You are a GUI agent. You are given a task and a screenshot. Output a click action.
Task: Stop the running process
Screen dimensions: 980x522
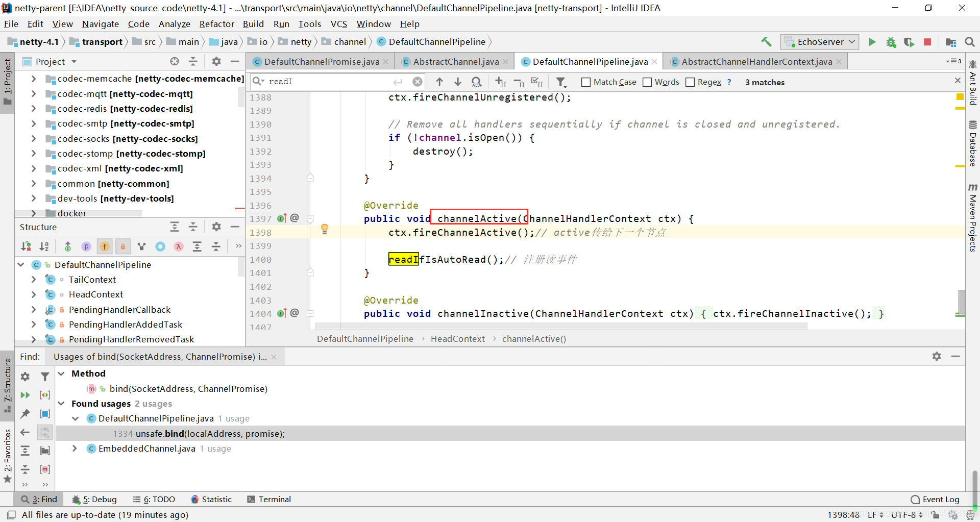click(927, 42)
